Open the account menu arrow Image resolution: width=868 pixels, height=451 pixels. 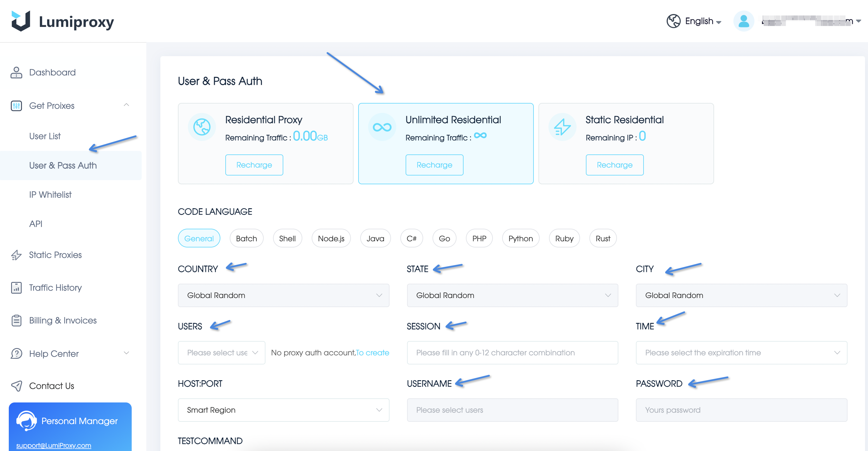858,21
